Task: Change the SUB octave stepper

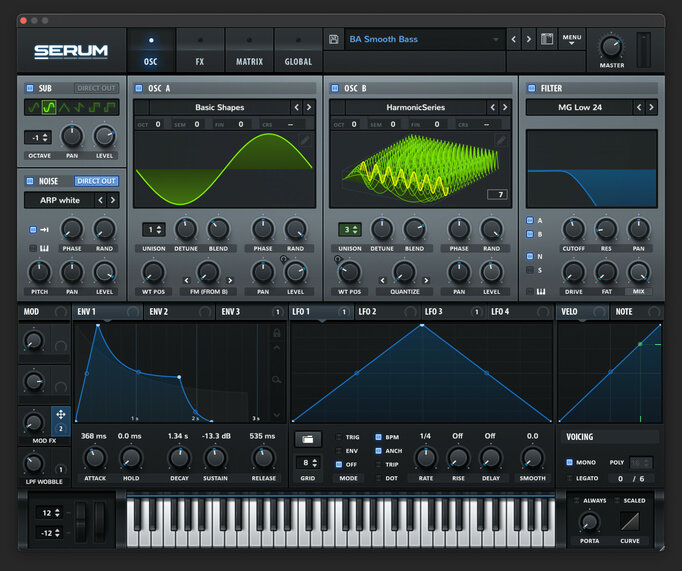Action: 38,138
